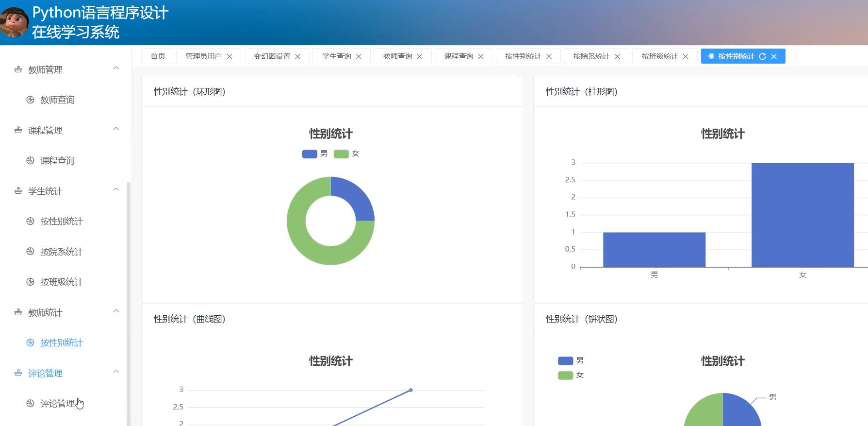
Task: Collapse the 评论管理 menu chevron
Action: (x=116, y=372)
